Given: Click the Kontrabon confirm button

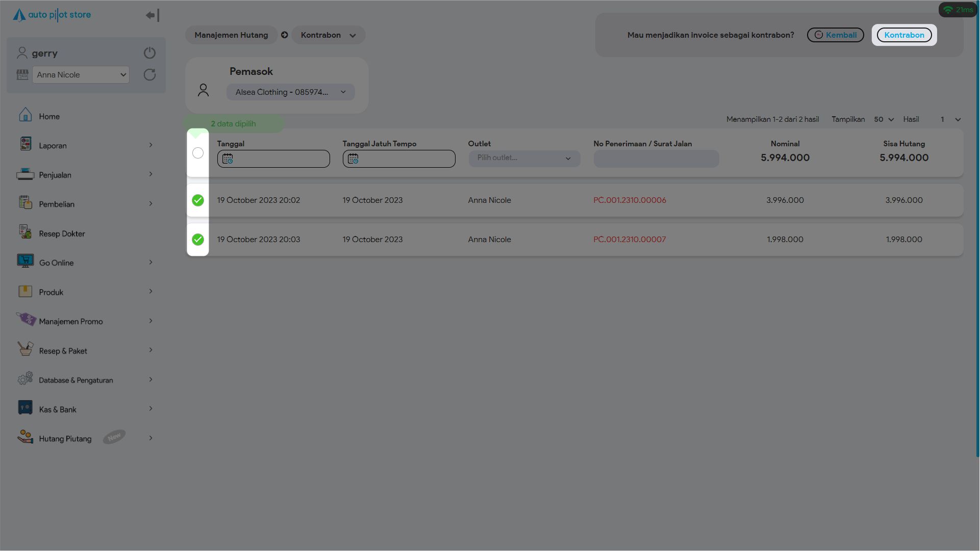Looking at the screenshot, I should click(x=904, y=35).
